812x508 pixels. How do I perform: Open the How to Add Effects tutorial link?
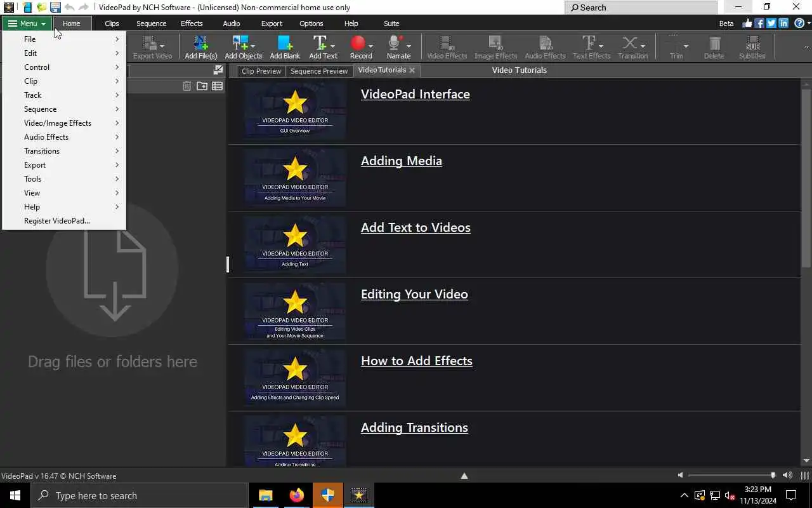417,361
